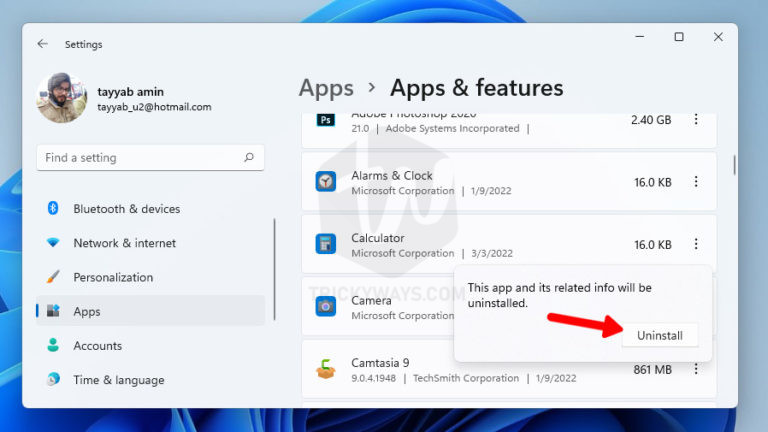Click the Network wifi icon in sidebar
Screen dimensions: 768x432
(53, 242)
